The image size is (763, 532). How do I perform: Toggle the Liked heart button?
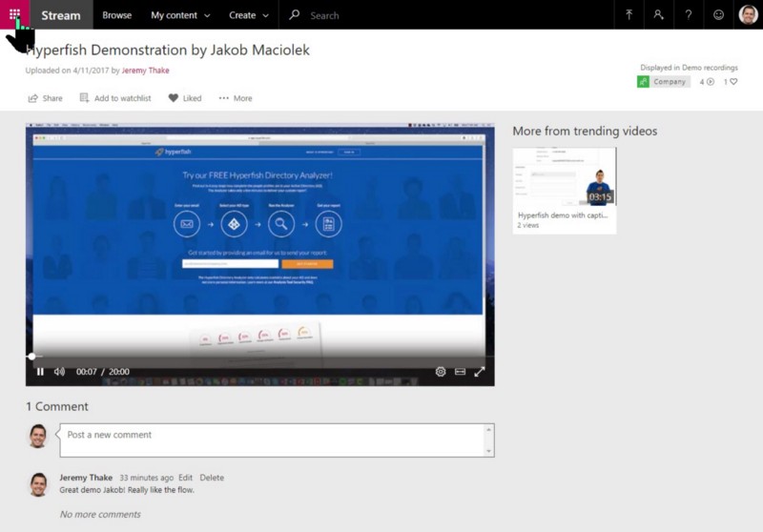click(185, 98)
